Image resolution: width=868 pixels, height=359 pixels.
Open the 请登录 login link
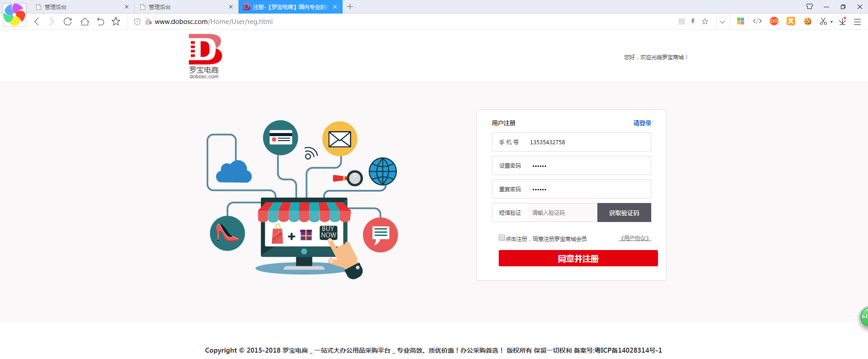pyautogui.click(x=642, y=123)
